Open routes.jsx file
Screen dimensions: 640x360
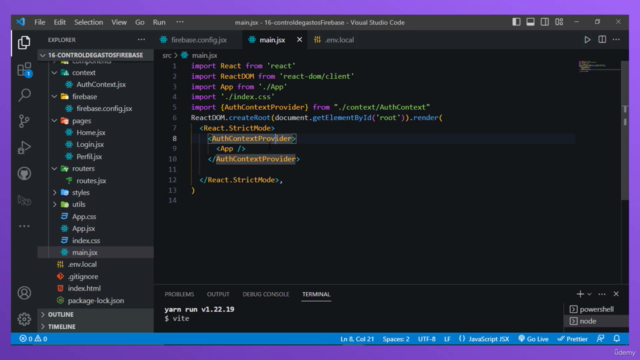[x=91, y=180]
